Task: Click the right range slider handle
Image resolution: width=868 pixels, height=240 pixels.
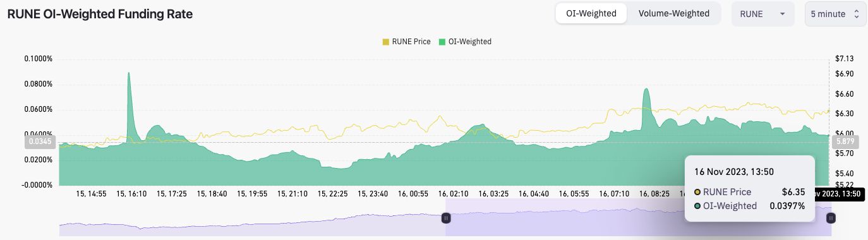Action: point(831,218)
